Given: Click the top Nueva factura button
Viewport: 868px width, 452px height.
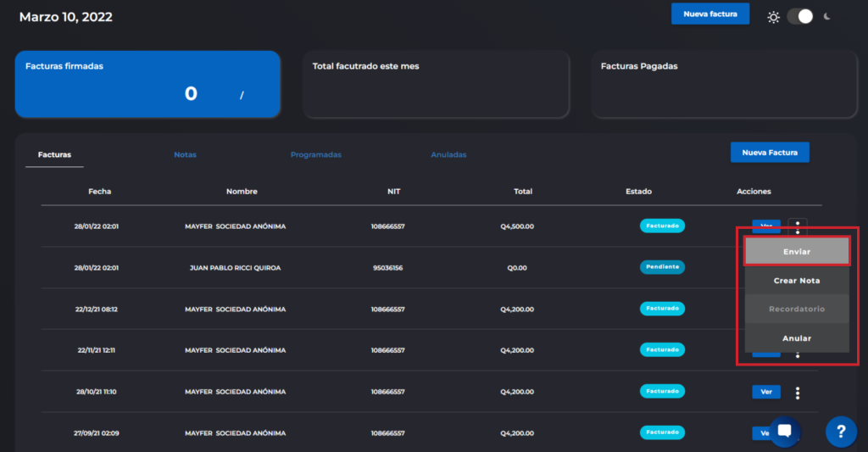Looking at the screenshot, I should point(709,14).
